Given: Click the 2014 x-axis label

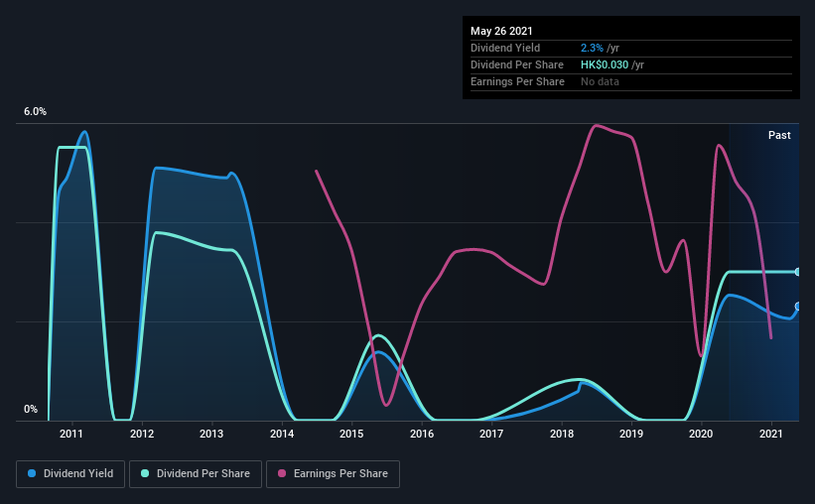Looking at the screenshot, I should [282, 434].
